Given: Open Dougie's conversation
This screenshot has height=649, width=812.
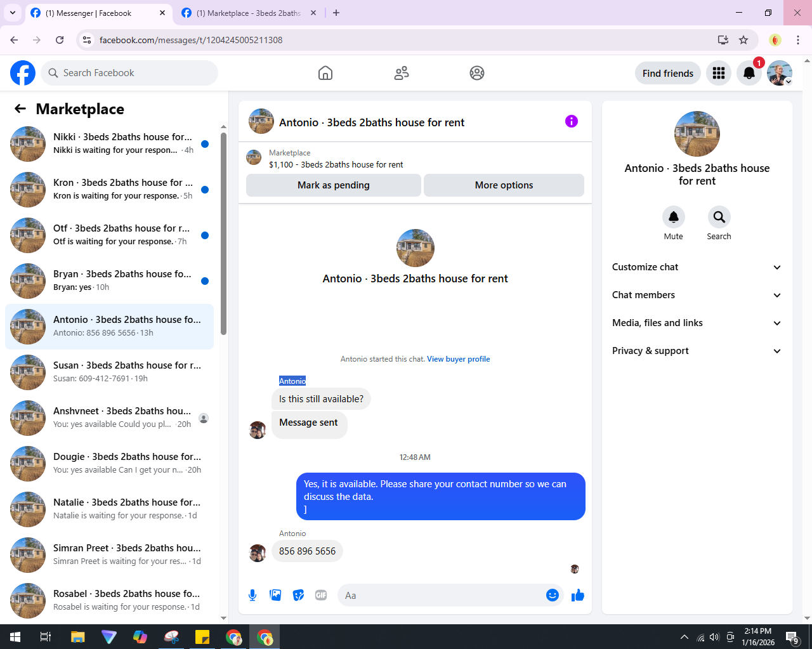Looking at the screenshot, I should tap(109, 464).
